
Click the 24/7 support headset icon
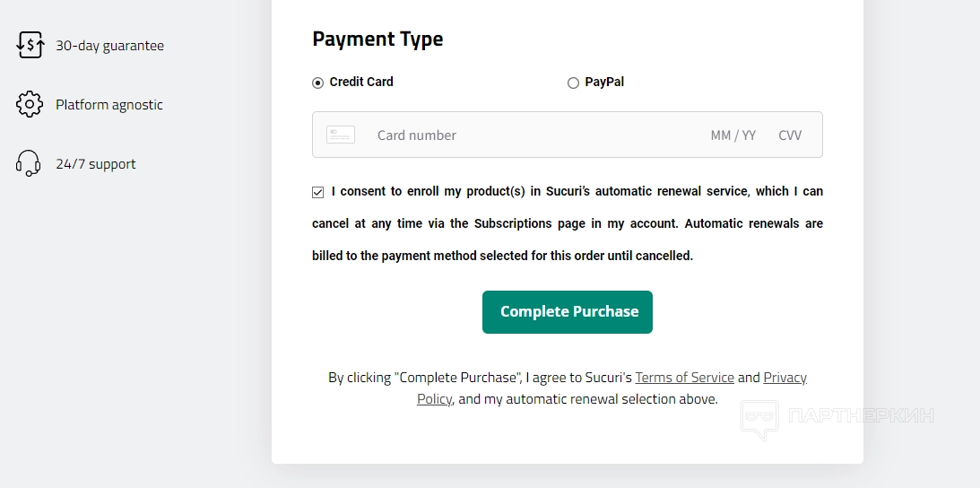pos(29,163)
